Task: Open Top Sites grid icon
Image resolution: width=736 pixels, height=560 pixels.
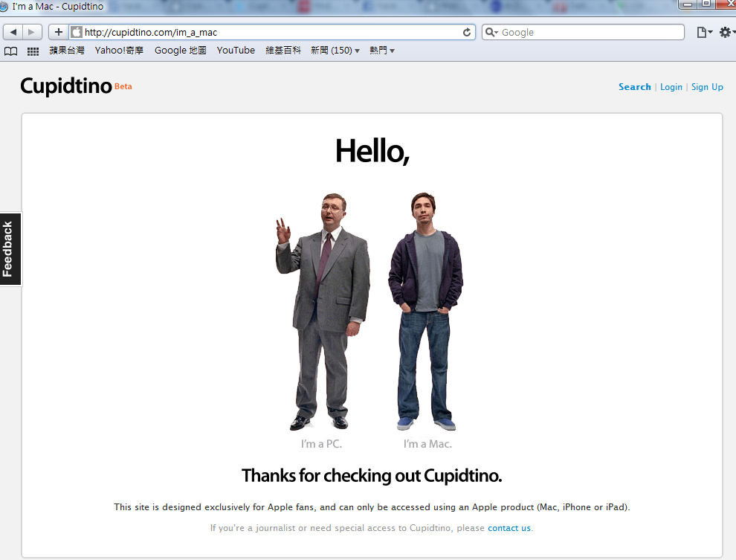Action: [x=33, y=51]
